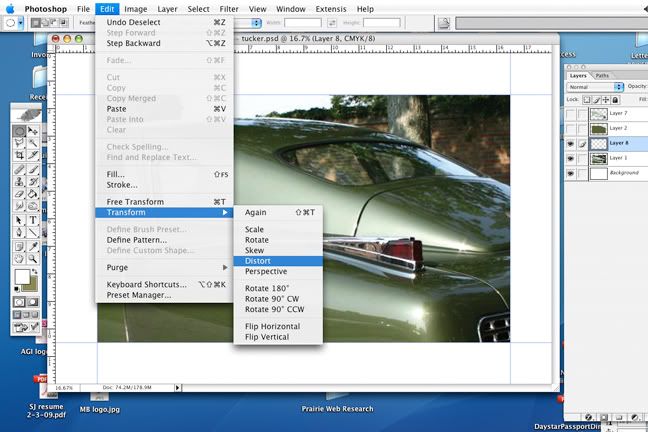Screen dimensions: 648x432
Task: Switch to Standard Mode editing
Action: tap(19, 302)
